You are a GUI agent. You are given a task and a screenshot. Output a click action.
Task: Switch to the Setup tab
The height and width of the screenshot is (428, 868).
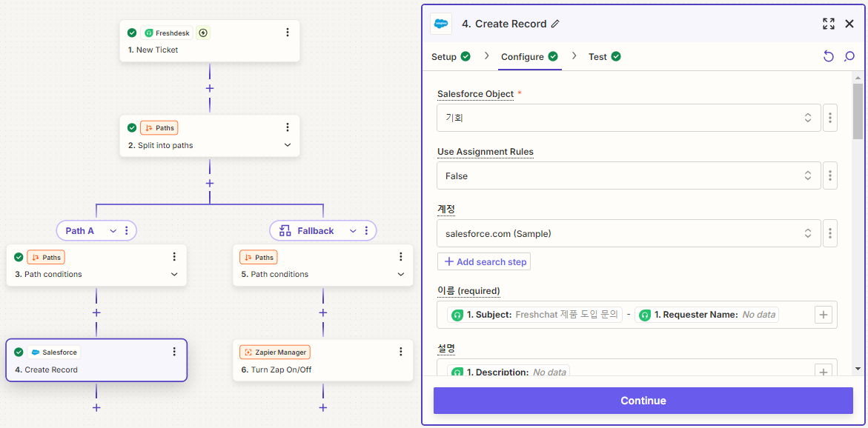click(451, 56)
